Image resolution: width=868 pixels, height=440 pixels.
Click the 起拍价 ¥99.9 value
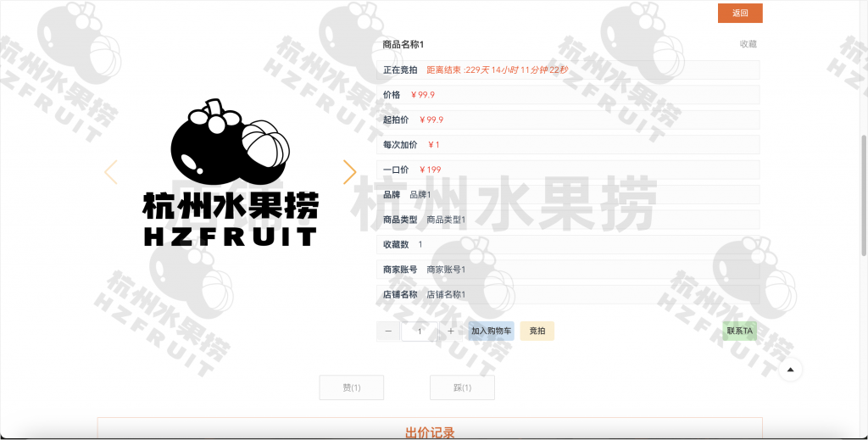(x=431, y=120)
